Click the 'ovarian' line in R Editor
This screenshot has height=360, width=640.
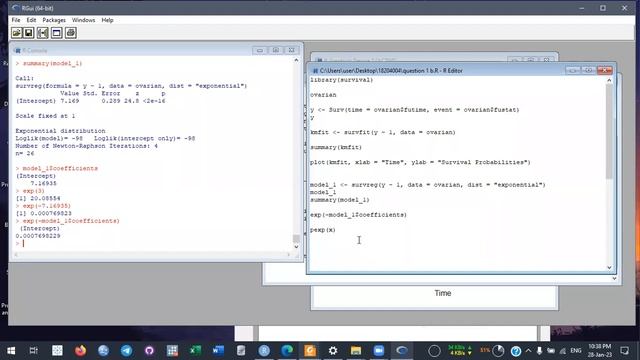[323, 95]
